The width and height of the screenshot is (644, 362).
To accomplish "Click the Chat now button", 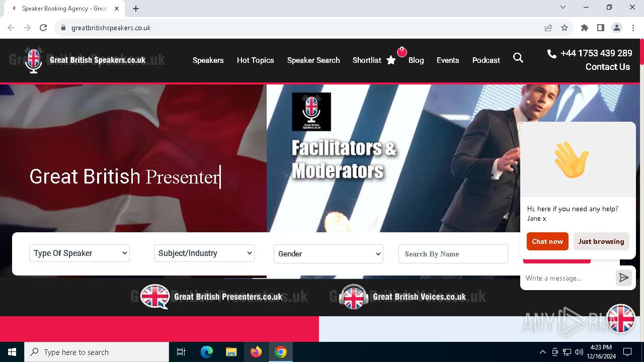I will click(x=547, y=241).
